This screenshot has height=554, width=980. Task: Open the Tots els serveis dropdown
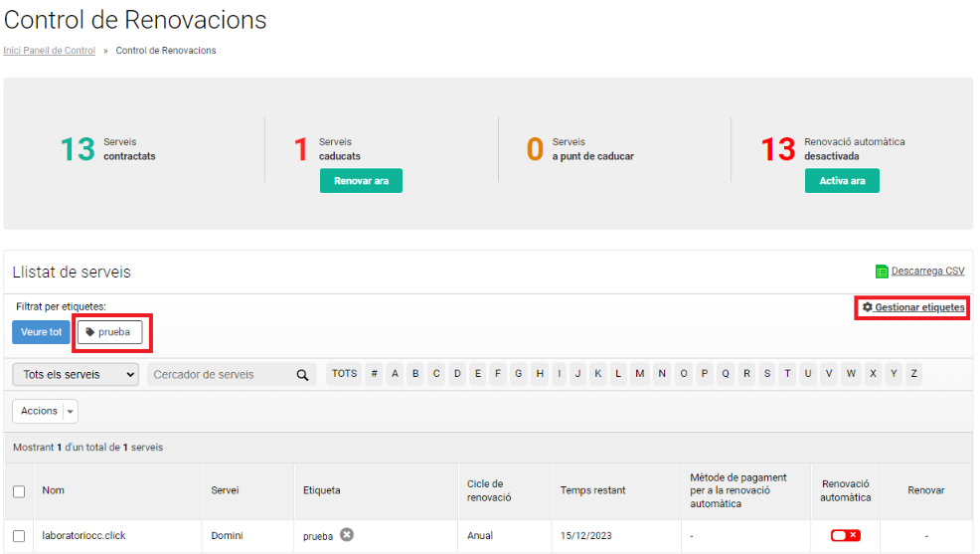point(76,375)
